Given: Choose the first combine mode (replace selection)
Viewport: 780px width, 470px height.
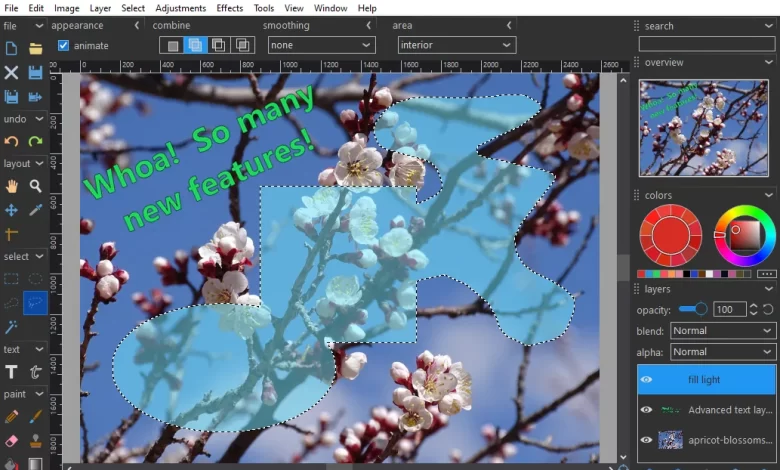Looking at the screenshot, I should [x=172, y=45].
